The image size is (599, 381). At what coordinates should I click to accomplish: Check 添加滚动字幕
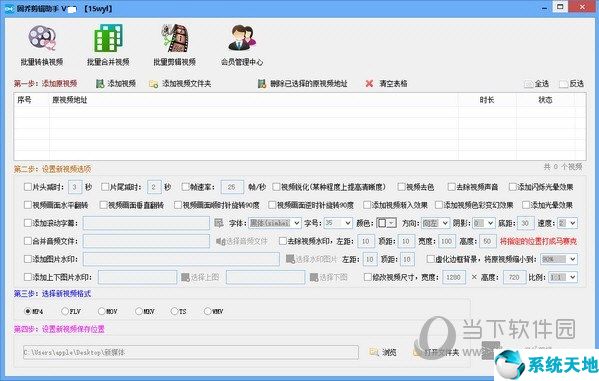(x=28, y=223)
